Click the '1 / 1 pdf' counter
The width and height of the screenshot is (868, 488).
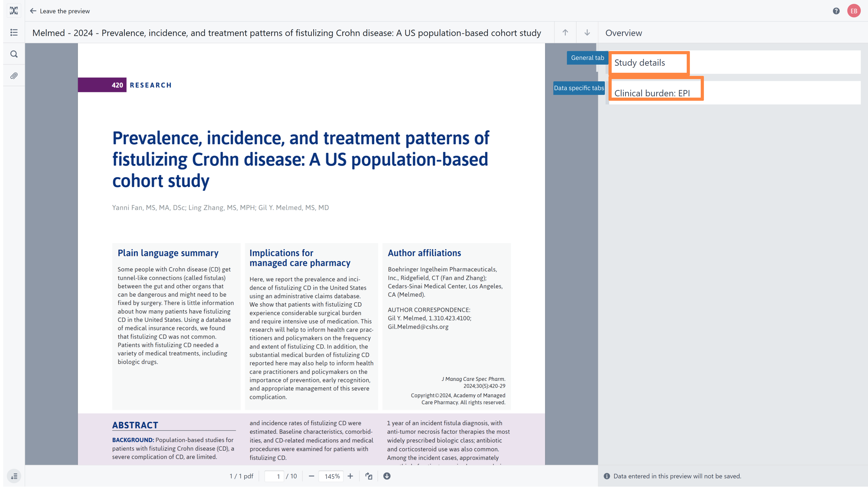pyautogui.click(x=241, y=476)
